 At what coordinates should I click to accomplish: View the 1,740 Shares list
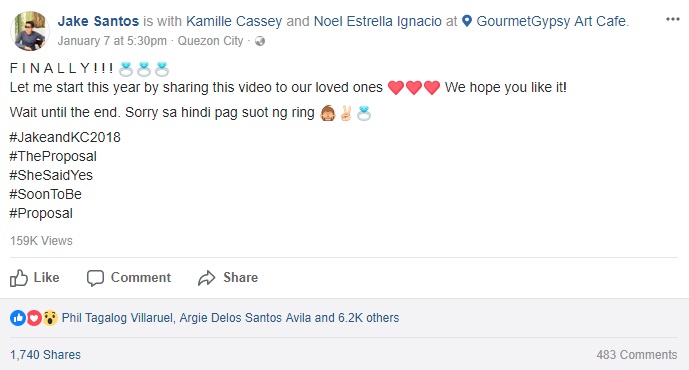click(45, 355)
